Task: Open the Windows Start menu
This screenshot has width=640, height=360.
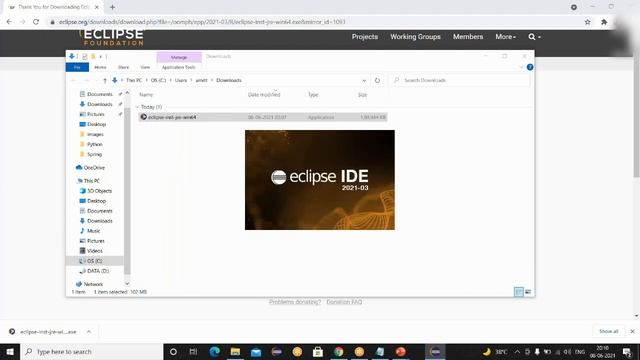Action: point(10,352)
